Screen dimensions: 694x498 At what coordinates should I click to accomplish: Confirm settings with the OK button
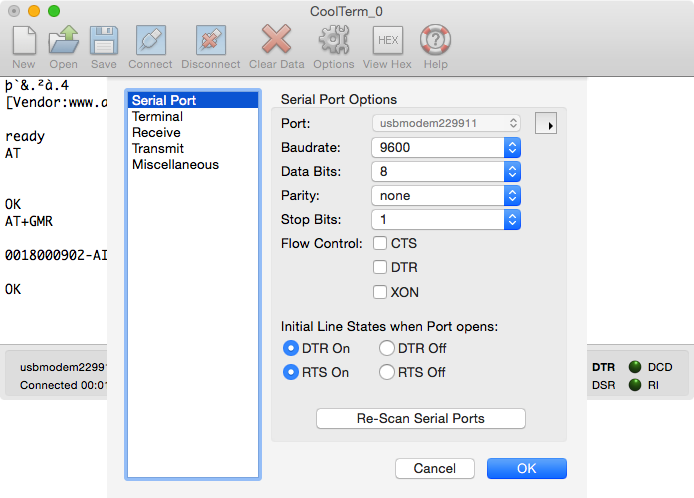click(x=527, y=468)
